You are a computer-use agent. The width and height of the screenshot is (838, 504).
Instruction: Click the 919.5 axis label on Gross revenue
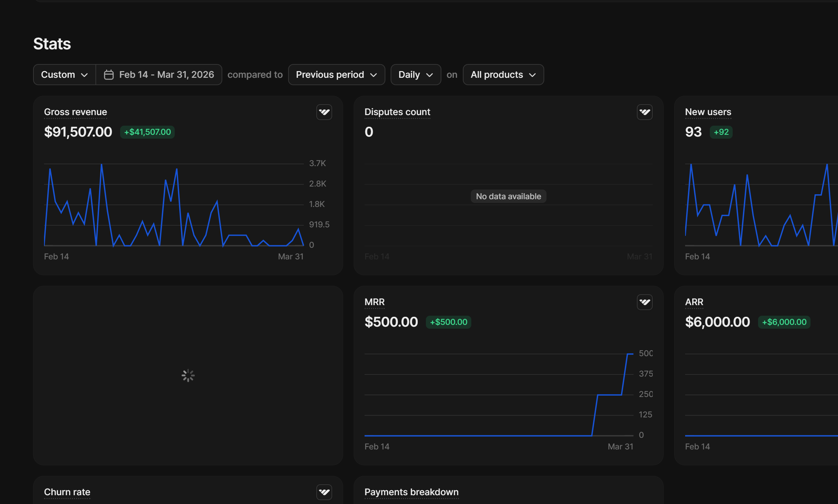click(x=319, y=225)
